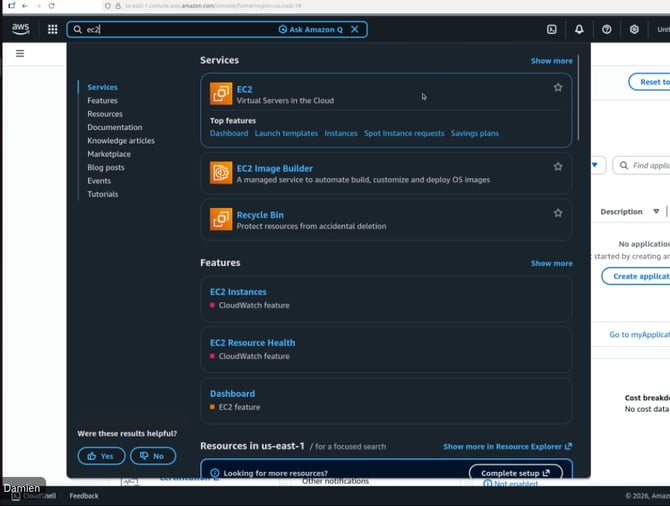Open the services grid menu icon
670x506 pixels.
(52, 30)
